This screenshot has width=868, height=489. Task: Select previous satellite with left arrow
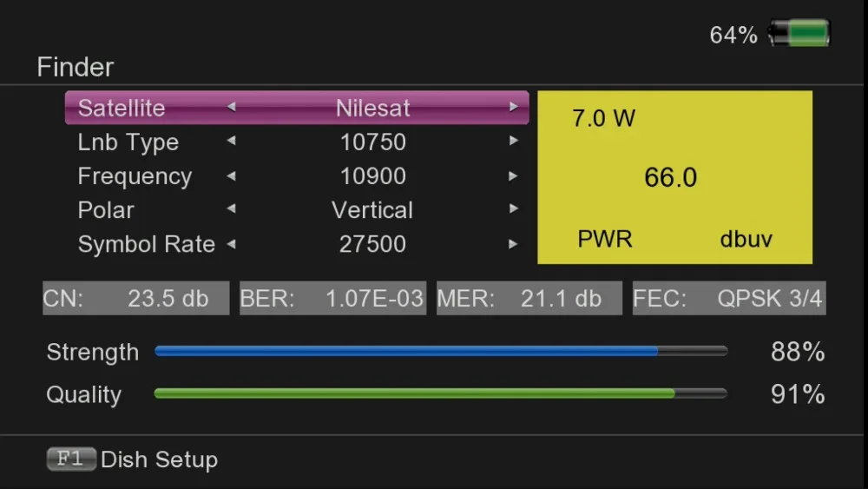(232, 107)
